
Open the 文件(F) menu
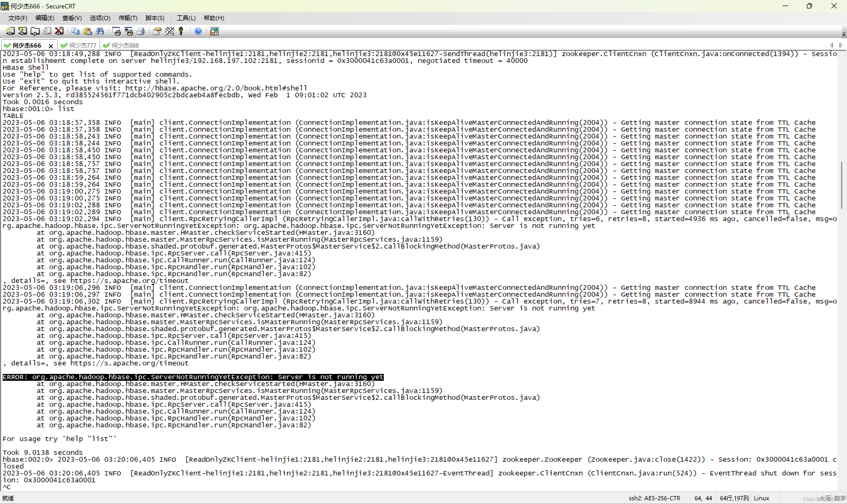coord(18,18)
